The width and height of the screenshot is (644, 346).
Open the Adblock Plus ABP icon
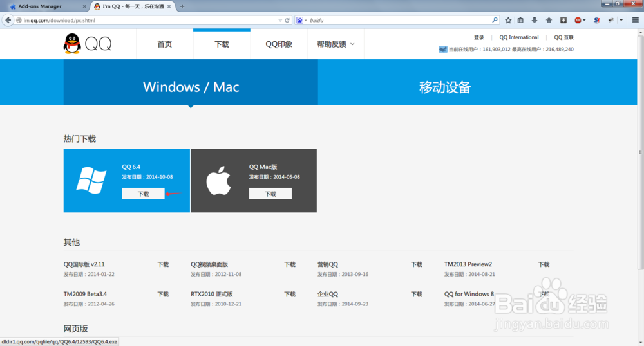point(578,20)
